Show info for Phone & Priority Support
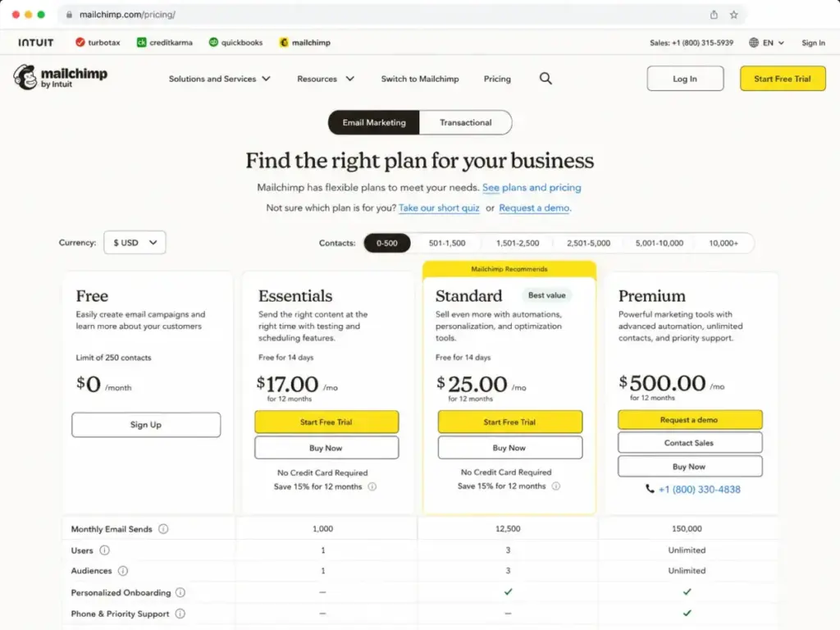This screenshot has height=630, width=840. (x=180, y=614)
